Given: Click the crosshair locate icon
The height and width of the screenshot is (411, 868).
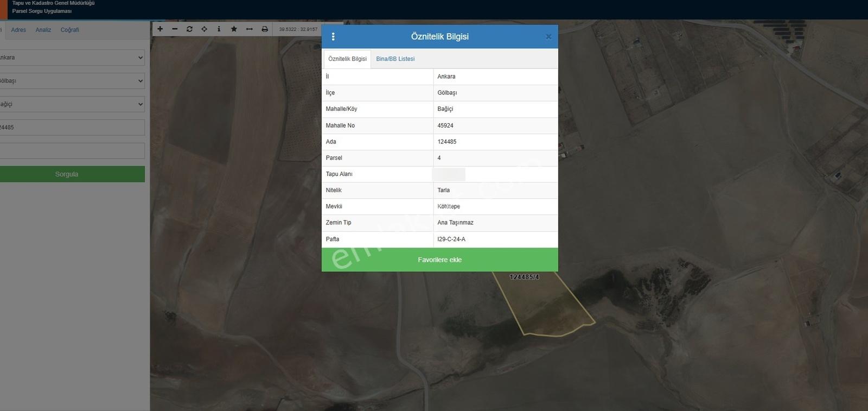Looking at the screenshot, I should [205, 29].
